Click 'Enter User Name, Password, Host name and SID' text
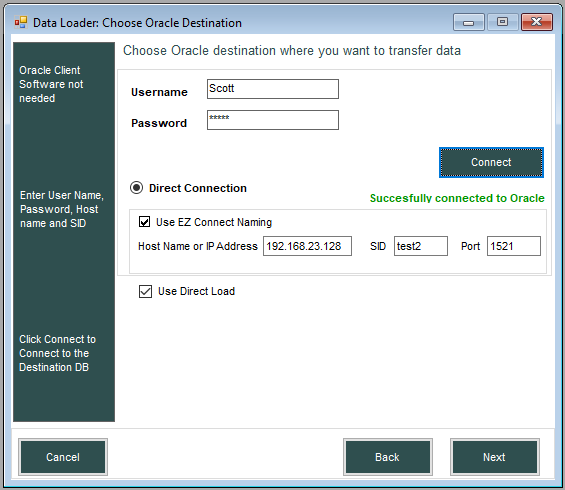565x490 pixels. pos(62,209)
